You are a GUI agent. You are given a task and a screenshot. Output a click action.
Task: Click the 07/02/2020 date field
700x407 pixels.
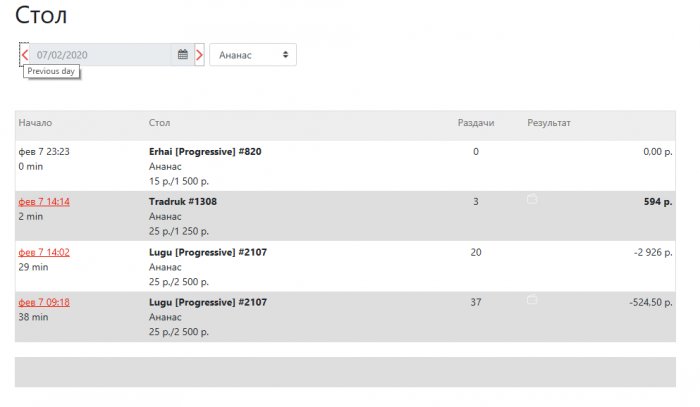[x=100, y=54]
